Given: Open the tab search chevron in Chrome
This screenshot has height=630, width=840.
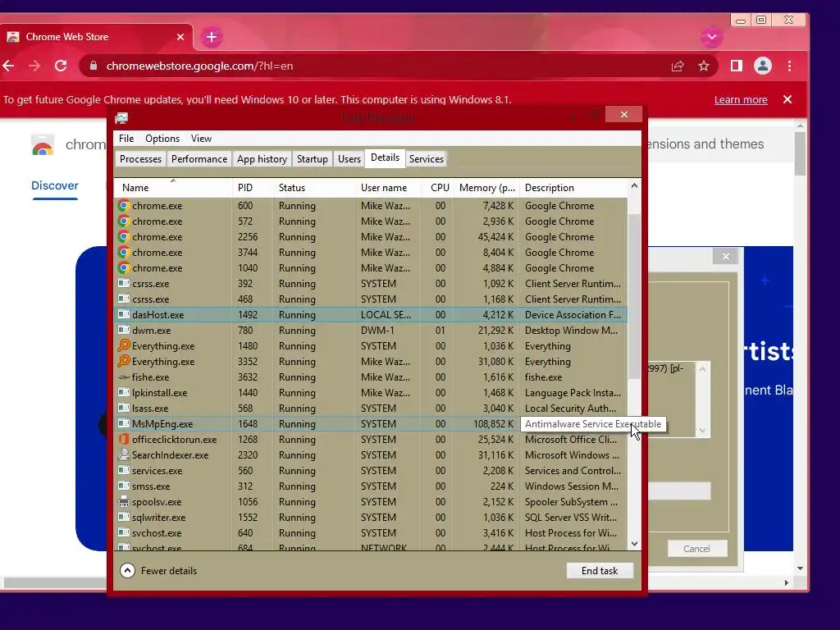Looking at the screenshot, I should (711, 37).
